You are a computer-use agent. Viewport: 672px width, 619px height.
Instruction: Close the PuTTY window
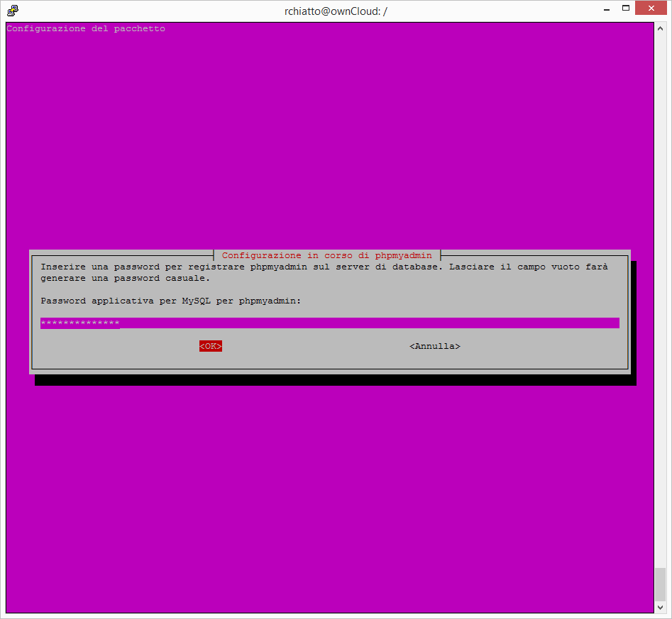tap(651, 8)
